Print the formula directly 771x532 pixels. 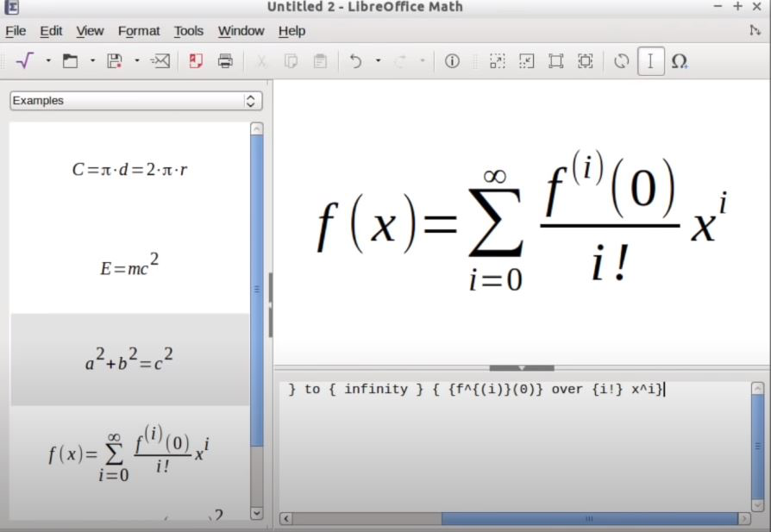[223, 60]
